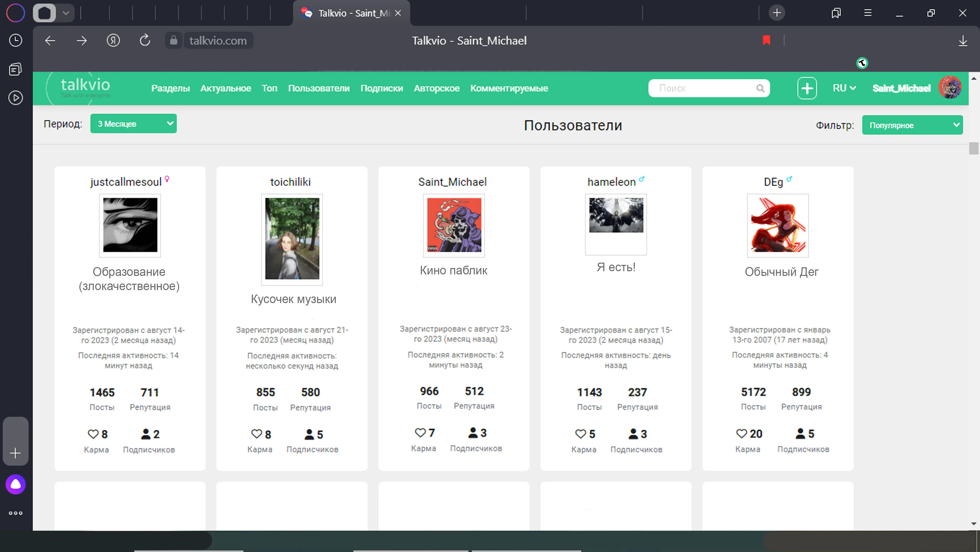Expand the Фильтр Популярное dropdown

pyautogui.click(x=912, y=125)
